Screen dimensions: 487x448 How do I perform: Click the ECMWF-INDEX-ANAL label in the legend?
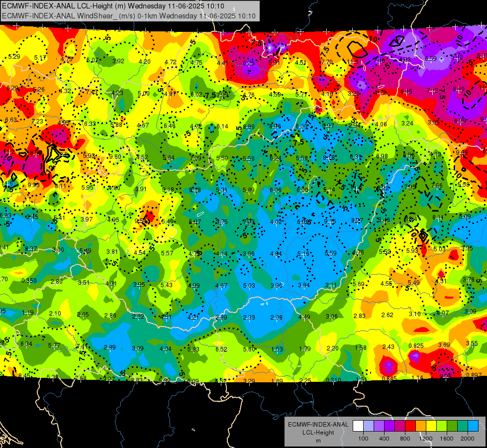[318, 425]
